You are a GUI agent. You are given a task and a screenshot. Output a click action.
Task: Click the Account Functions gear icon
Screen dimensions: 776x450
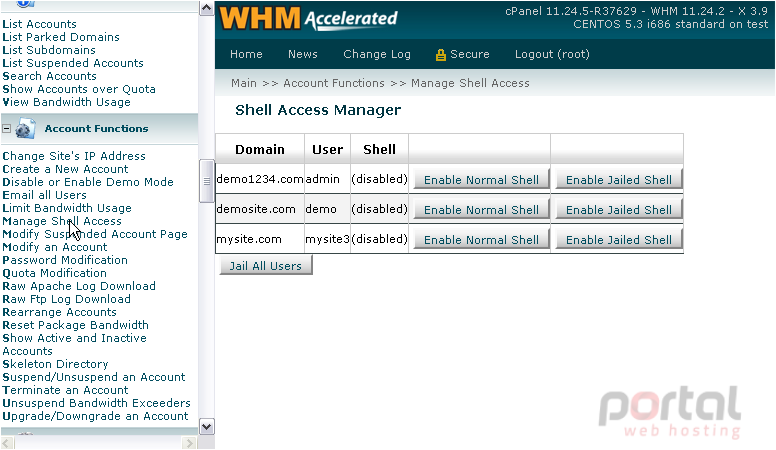click(25, 129)
